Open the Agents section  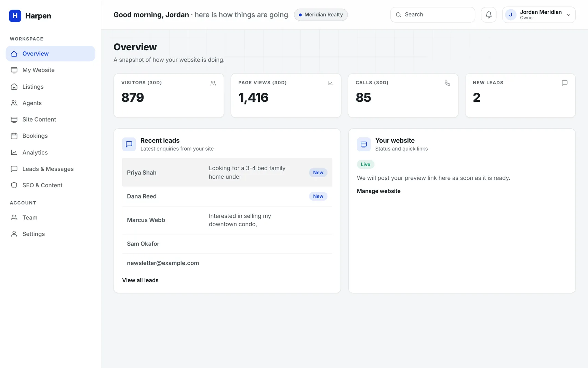[x=50, y=103]
